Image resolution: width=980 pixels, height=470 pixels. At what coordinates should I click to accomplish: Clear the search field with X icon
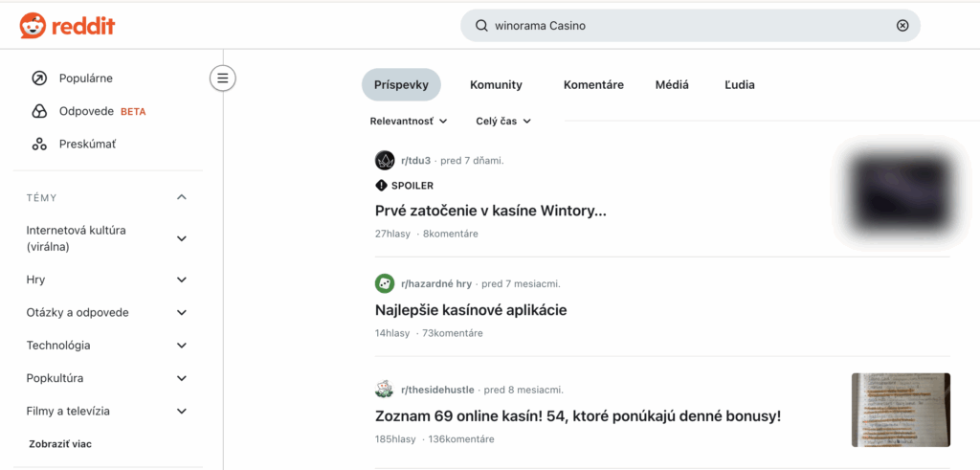pyautogui.click(x=902, y=26)
